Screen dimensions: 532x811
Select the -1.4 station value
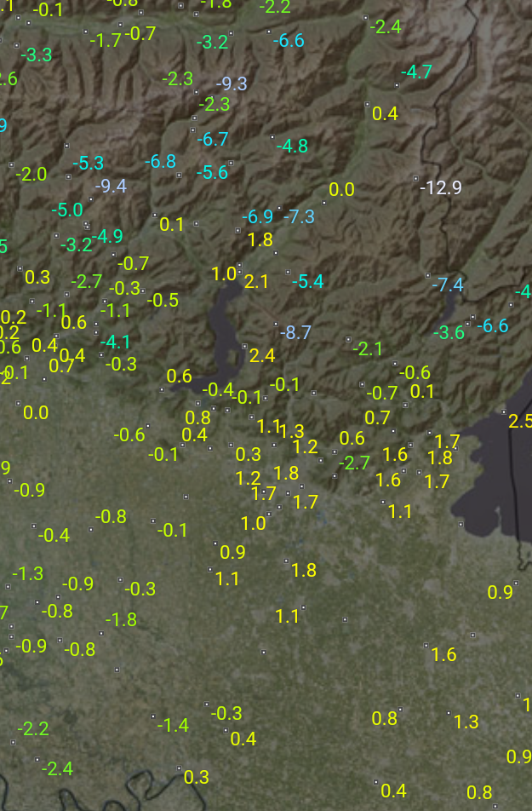click(x=173, y=725)
